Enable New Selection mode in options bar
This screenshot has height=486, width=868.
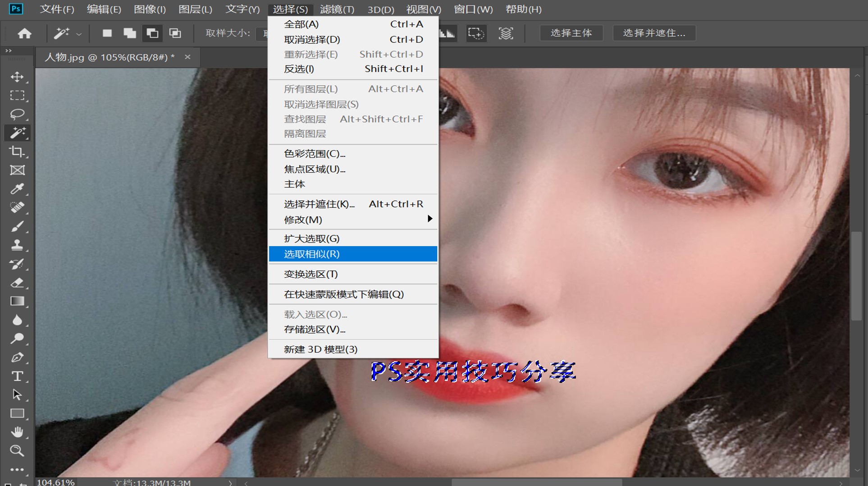(x=107, y=33)
